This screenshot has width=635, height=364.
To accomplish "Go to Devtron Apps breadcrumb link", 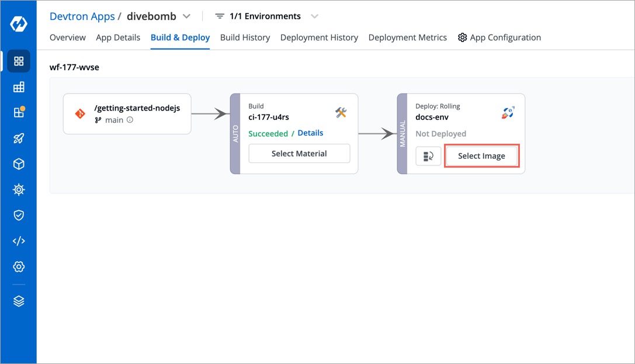I will (82, 16).
